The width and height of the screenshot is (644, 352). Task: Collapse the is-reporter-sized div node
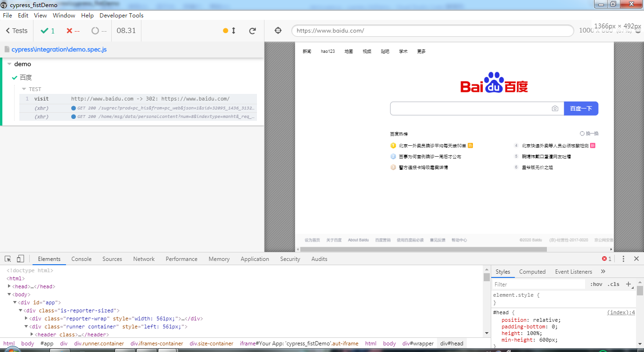click(21, 310)
